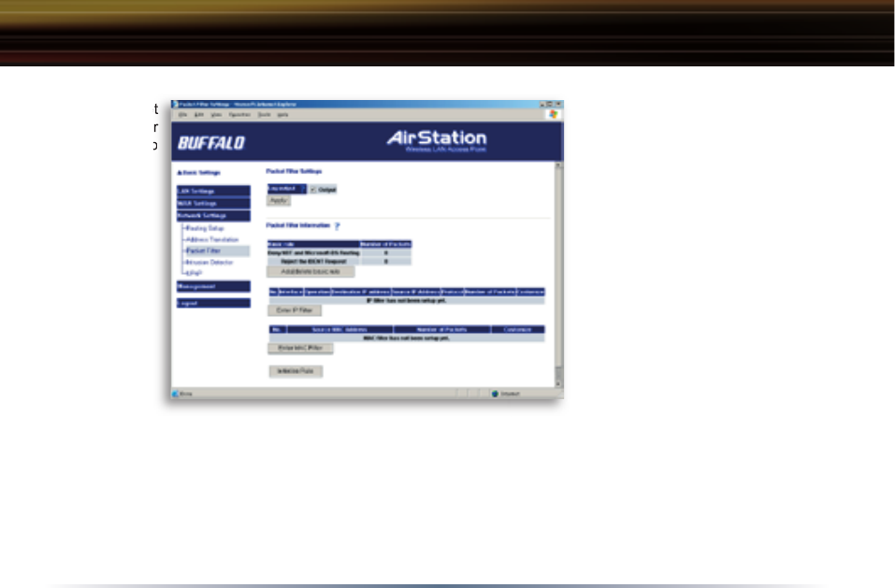Click the Windows flag throbber icon
The width and height of the screenshot is (895, 588).
553,114
